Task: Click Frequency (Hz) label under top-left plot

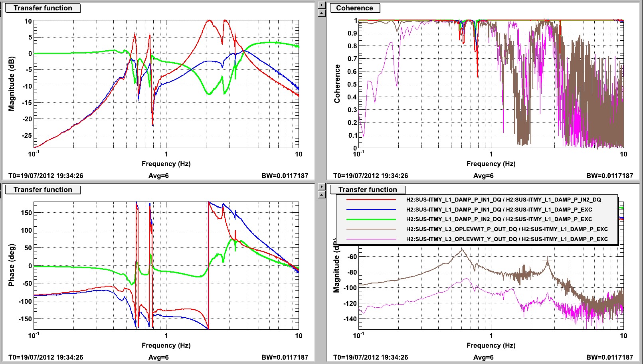Action: click(x=166, y=164)
